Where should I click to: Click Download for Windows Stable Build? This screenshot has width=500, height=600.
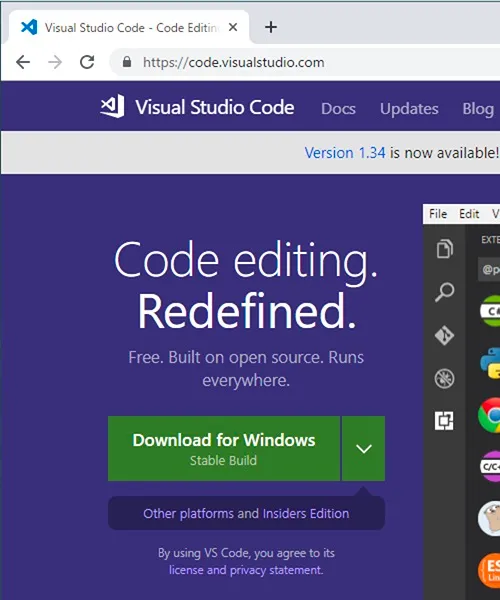(224, 448)
